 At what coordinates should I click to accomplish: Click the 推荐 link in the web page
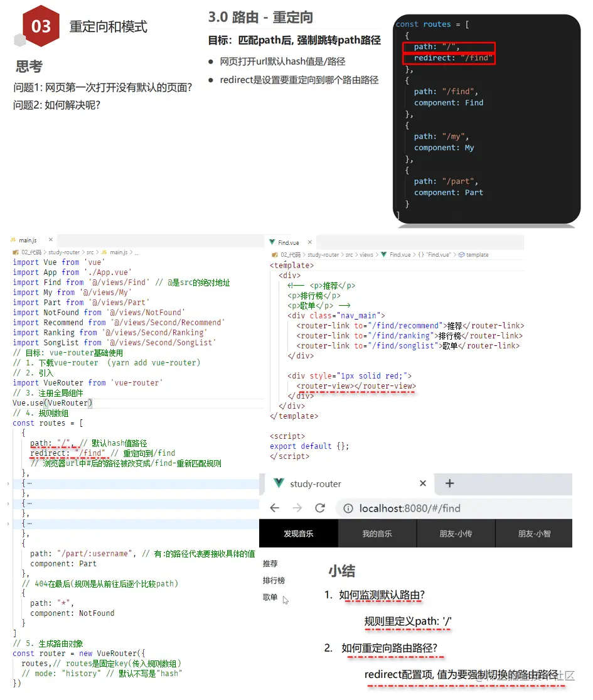(x=270, y=564)
